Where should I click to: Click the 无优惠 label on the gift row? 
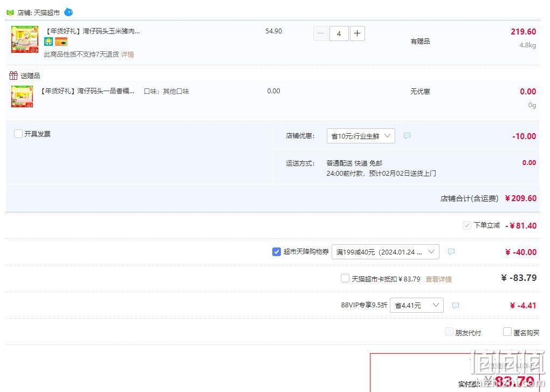420,92
